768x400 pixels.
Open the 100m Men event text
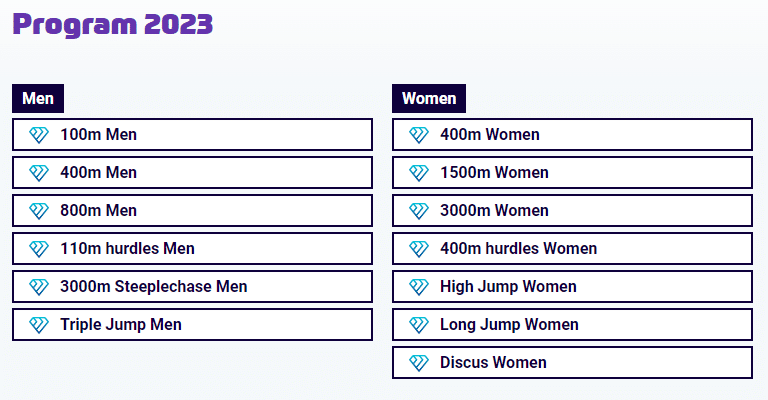pyautogui.click(x=98, y=135)
